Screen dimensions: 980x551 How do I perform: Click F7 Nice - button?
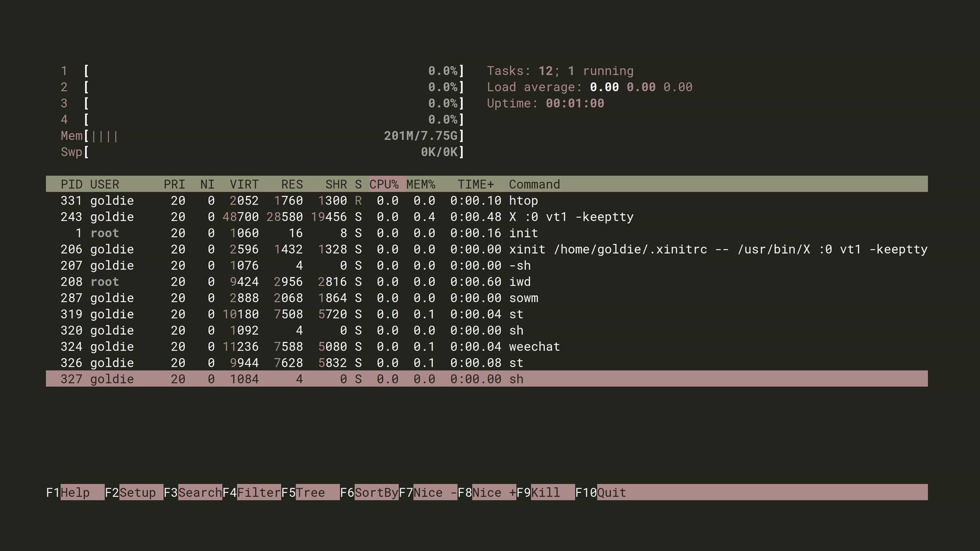tap(428, 492)
